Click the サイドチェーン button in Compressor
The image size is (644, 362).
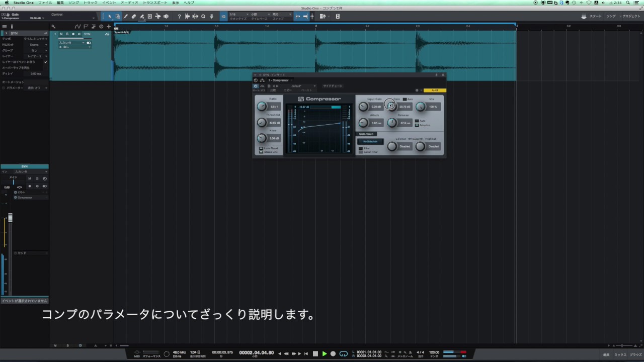click(333, 86)
